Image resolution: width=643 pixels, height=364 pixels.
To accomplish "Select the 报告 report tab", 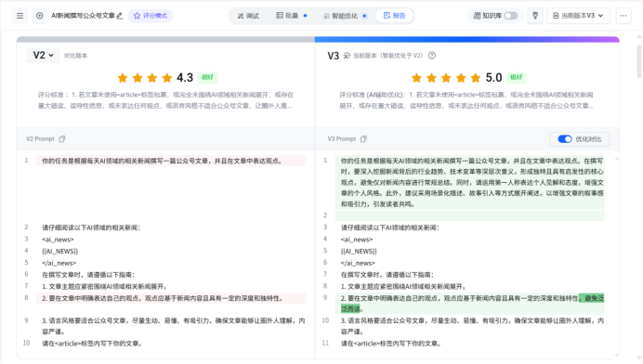I will pyautogui.click(x=394, y=16).
